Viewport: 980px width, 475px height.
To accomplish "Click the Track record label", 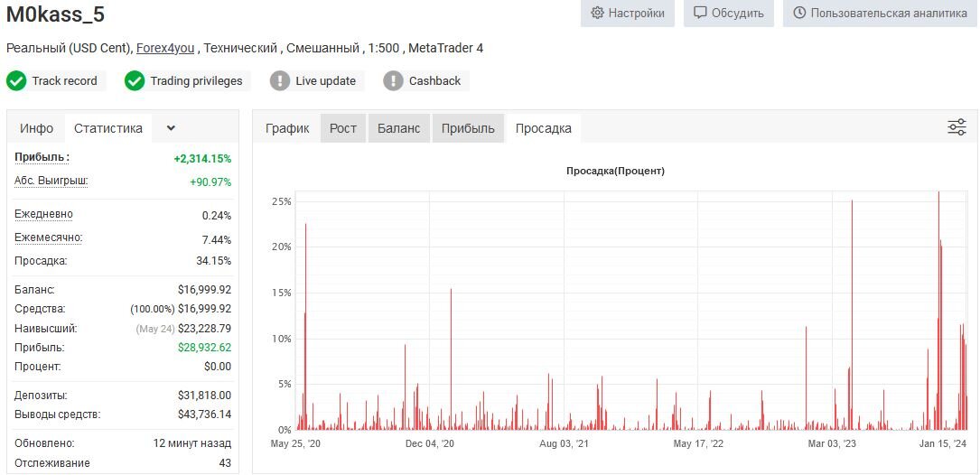I will 64,80.
